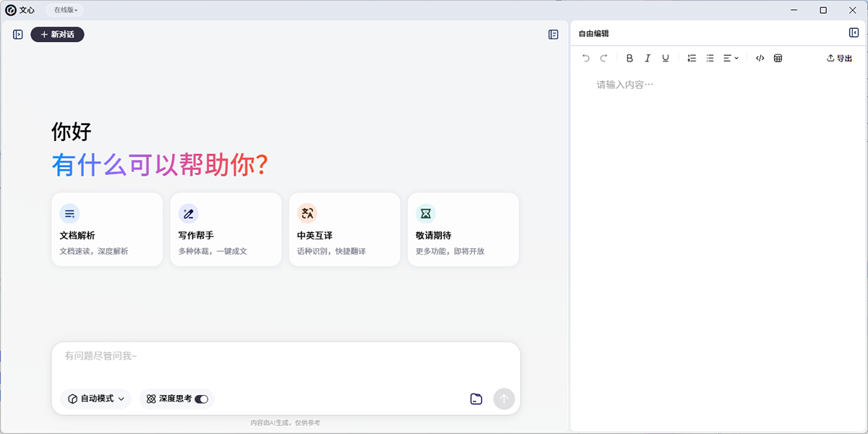Viewport: 868px width, 434px height.
Task: Insert an ordered numbered list
Action: [692, 59]
